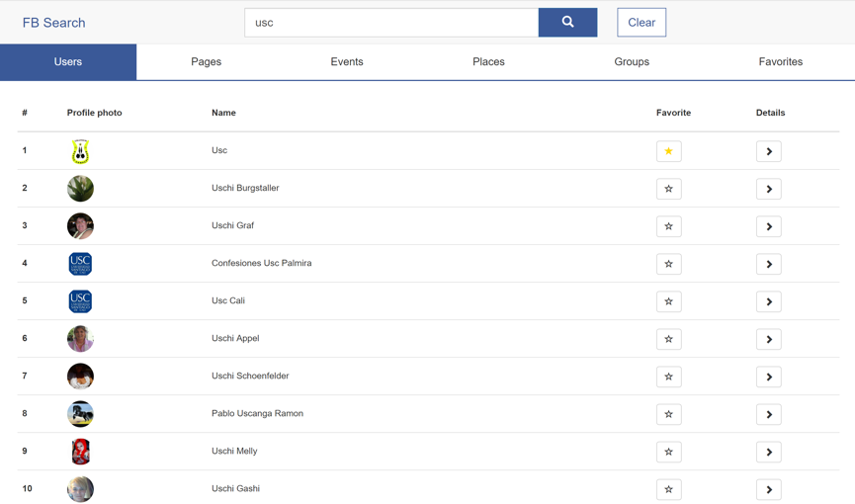Viewport: 855px width, 504px height.
Task: Toggle favorite star for Uschi Melly
Action: pyautogui.click(x=668, y=452)
